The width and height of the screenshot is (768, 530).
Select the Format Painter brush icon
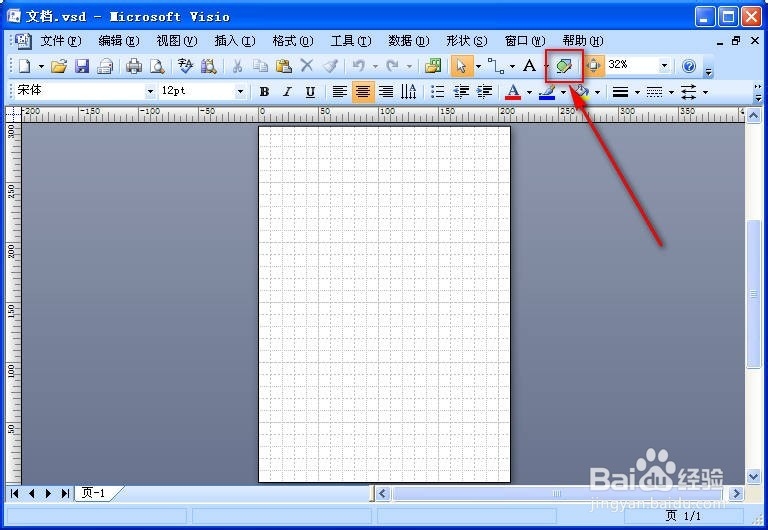(330, 66)
